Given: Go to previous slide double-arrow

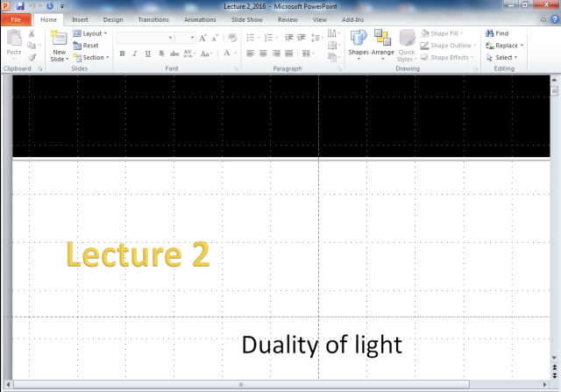Looking at the screenshot, I should (x=555, y=368).
